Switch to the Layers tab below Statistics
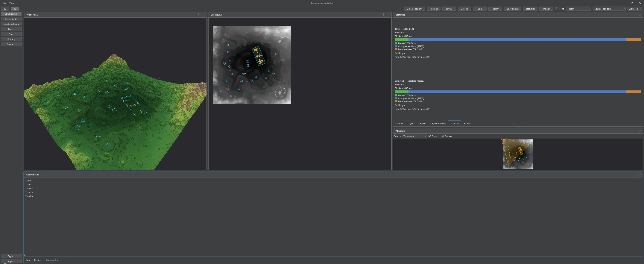Image resolution: width=644 pixels, height=264 pixels. (411, 124)
